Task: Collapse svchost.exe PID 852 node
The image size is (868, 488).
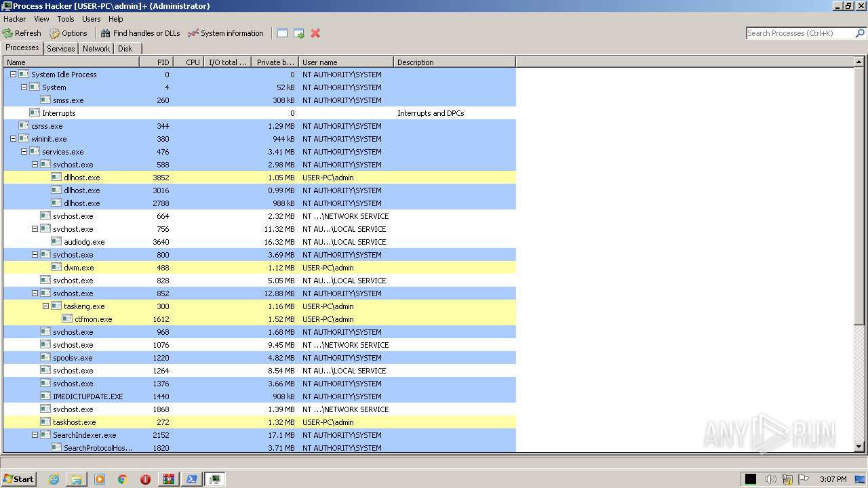Action: (x=35, y=293)
